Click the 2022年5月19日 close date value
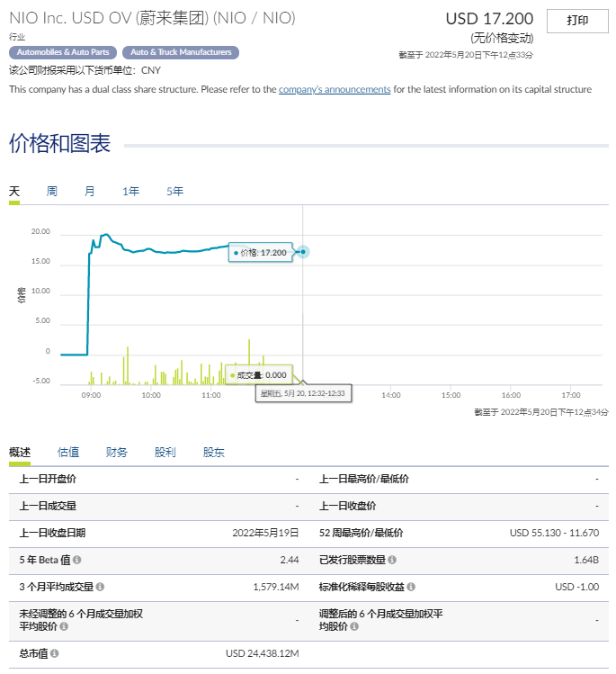This screenshot has height=674, width=616. point(265,533)
